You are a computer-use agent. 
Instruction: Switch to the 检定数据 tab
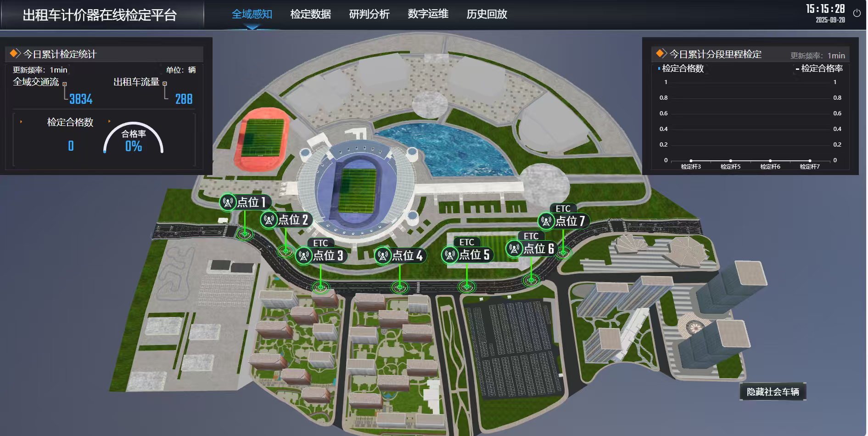click(311, 14)
